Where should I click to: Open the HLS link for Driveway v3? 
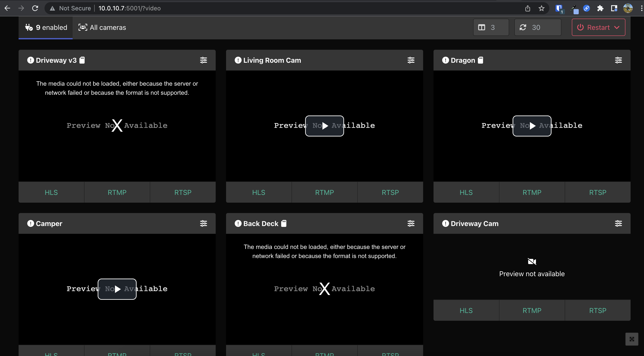(x=51, y=192)
